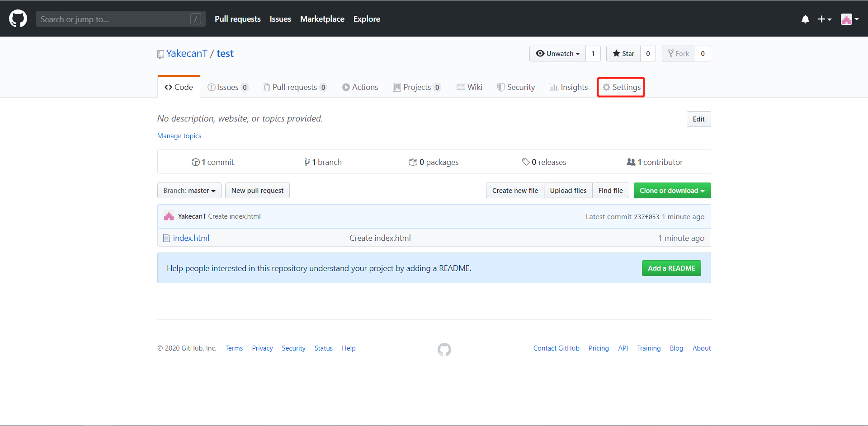Open the latest commit message link

tap(234, 216)
